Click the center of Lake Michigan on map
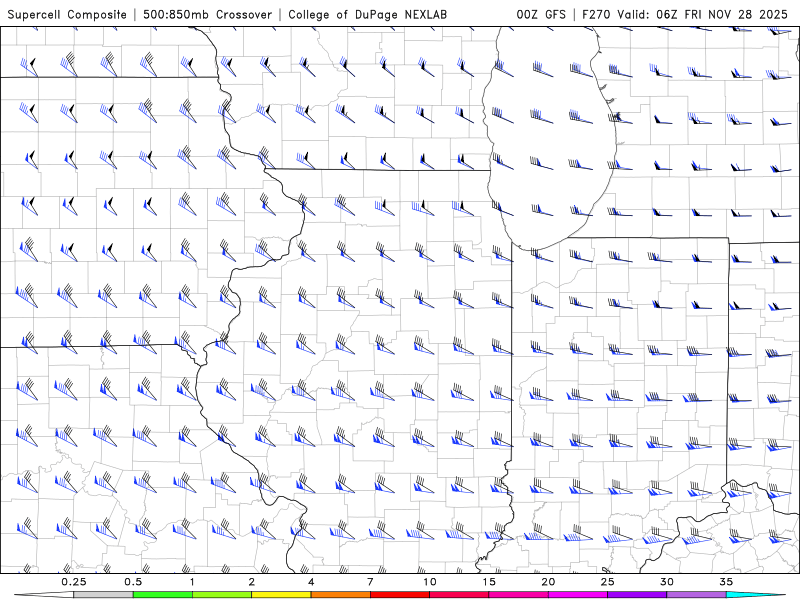The image size is (800, 600). pyautogui.click(x=548, y=138)
